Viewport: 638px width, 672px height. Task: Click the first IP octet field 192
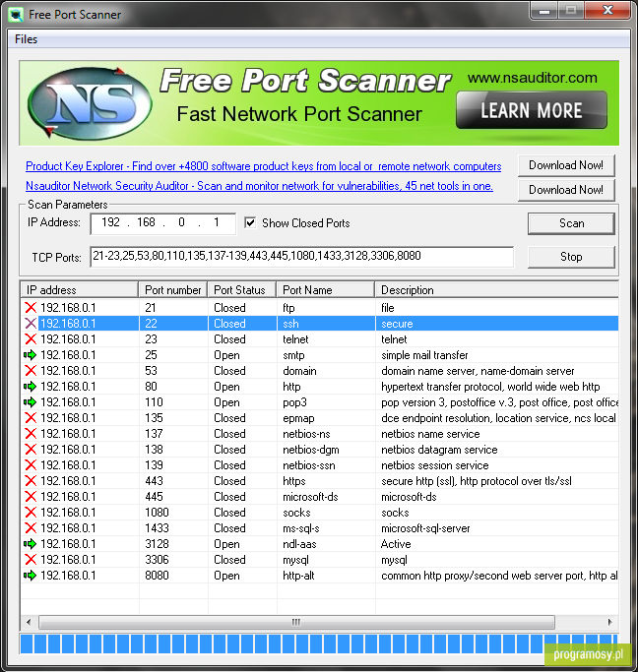[110, 222]
